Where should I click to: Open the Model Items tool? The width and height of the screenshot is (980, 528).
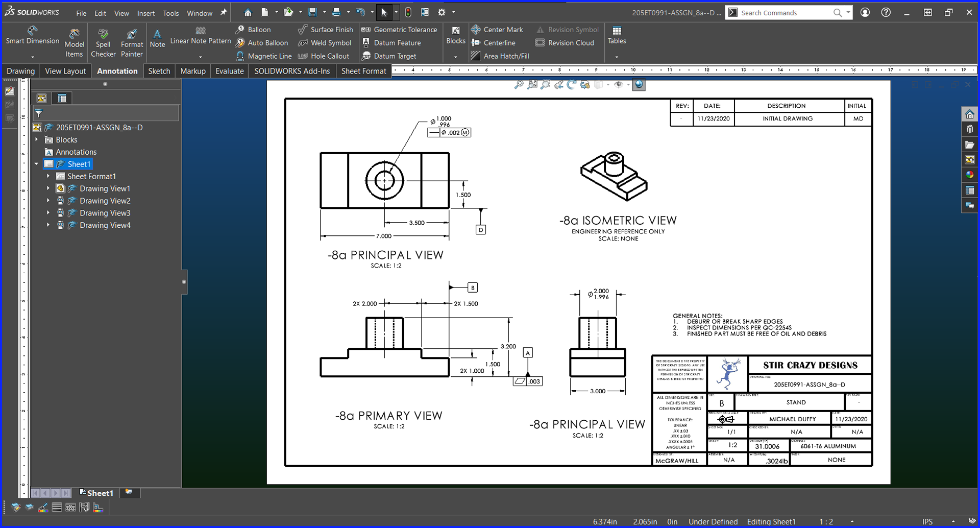[x=74, y=43]
